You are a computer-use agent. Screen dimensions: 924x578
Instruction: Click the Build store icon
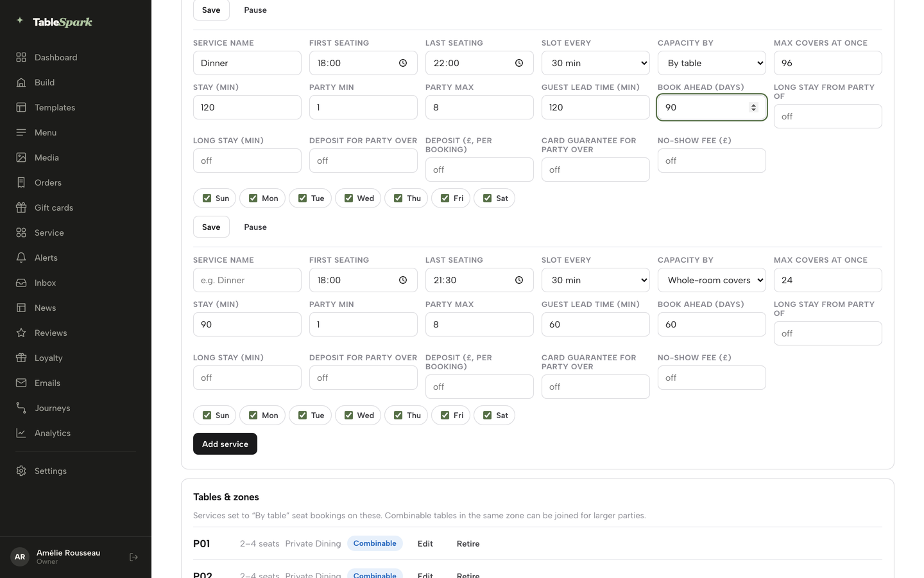click(x=21, y=82)
